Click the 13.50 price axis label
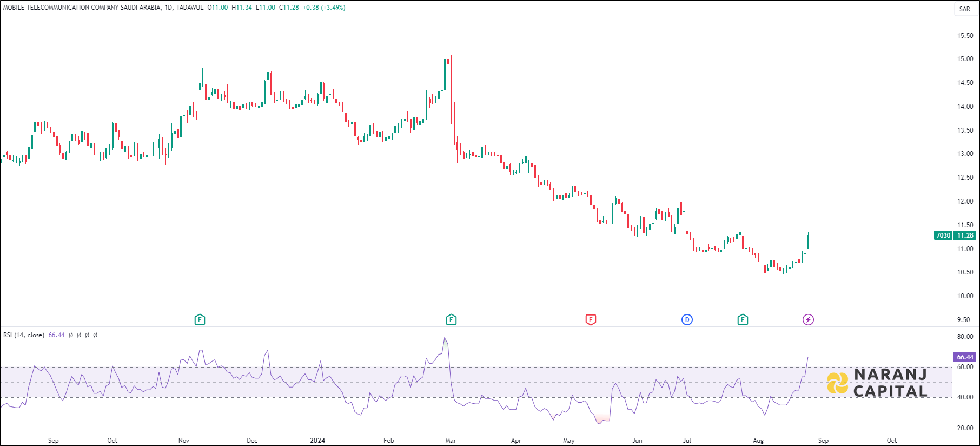The width and height of the screenshot is (980, 446). pyautogui.click(x=965, y=130)
